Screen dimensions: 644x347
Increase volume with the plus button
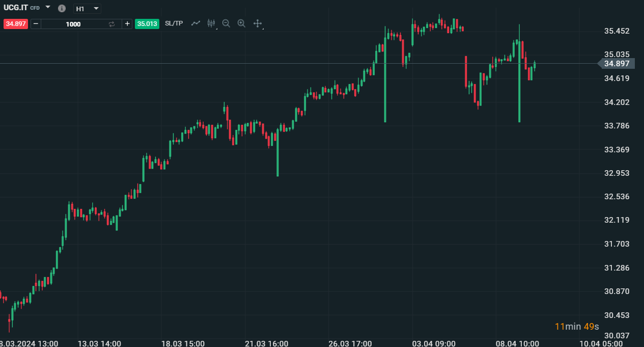tap(127, 24)
